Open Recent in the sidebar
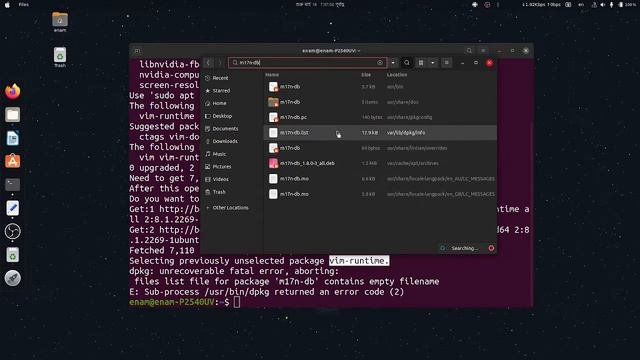 231,78
